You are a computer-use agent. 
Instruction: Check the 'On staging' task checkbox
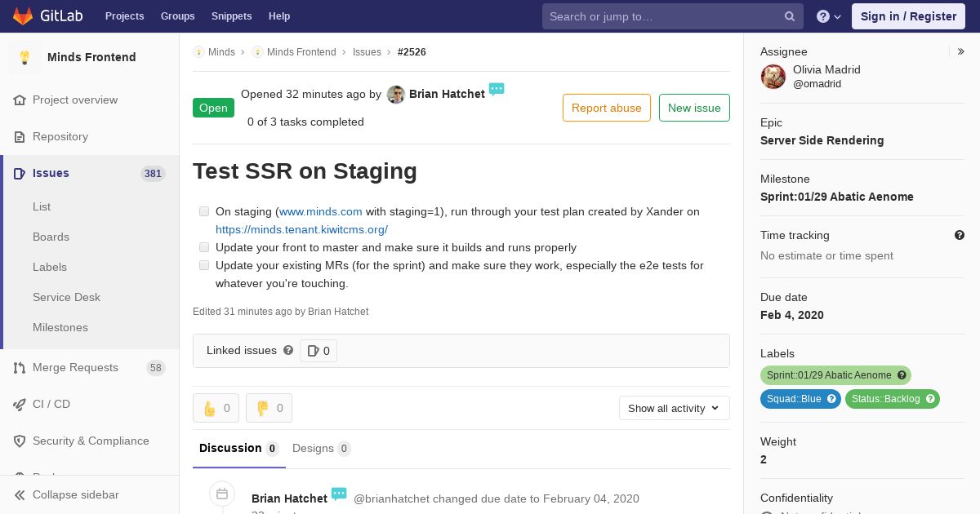coord(204,211)
